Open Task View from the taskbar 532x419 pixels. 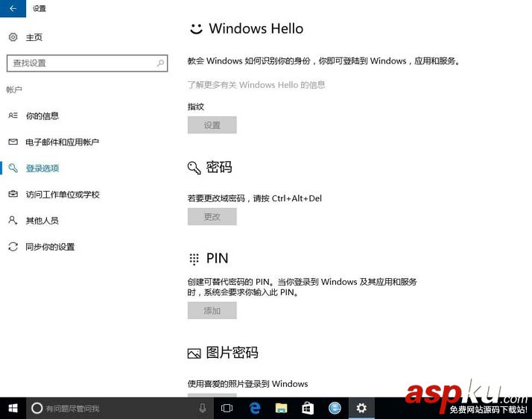[x=227, y=408]
